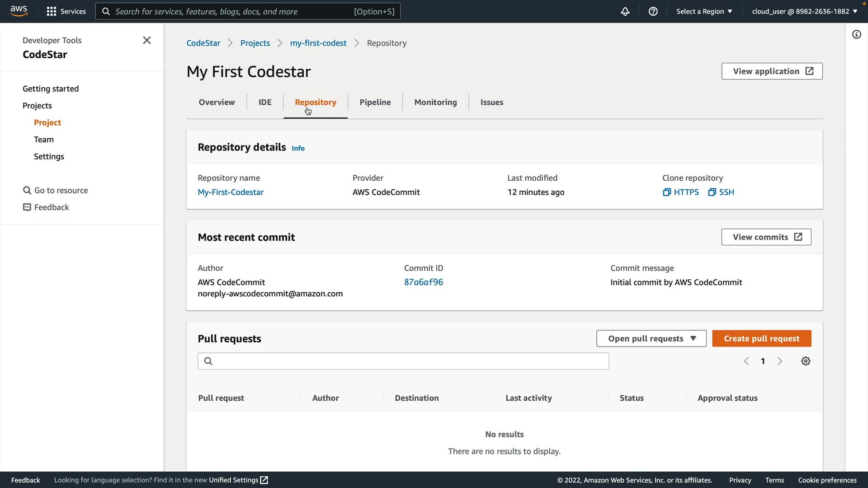Open the cloud_user account menu
This screenshot has width=868, height=488.
804,11
